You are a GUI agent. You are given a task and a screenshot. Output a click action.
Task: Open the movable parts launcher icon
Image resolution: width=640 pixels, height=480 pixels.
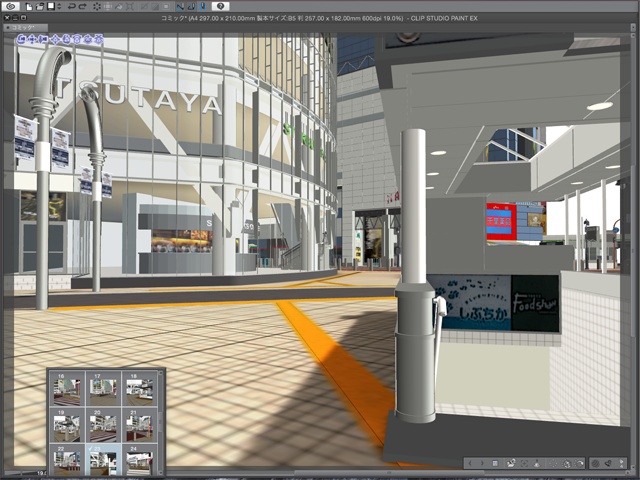(608, 463)
